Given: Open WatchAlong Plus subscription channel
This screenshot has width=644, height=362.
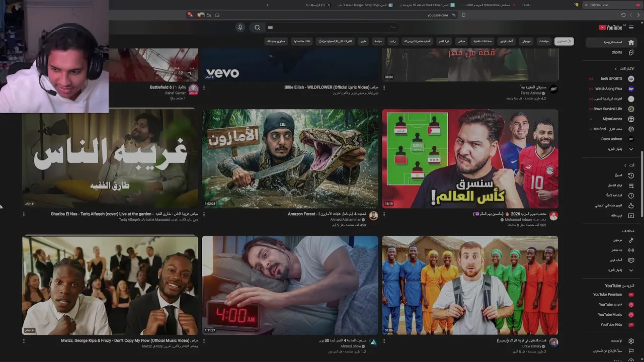Looking at the screenshot, I should coord(611,88).
